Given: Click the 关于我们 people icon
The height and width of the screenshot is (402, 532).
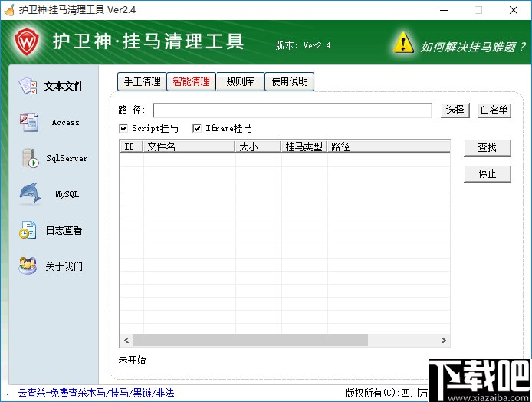Looking at the screenshot, I should click(28, 266).
